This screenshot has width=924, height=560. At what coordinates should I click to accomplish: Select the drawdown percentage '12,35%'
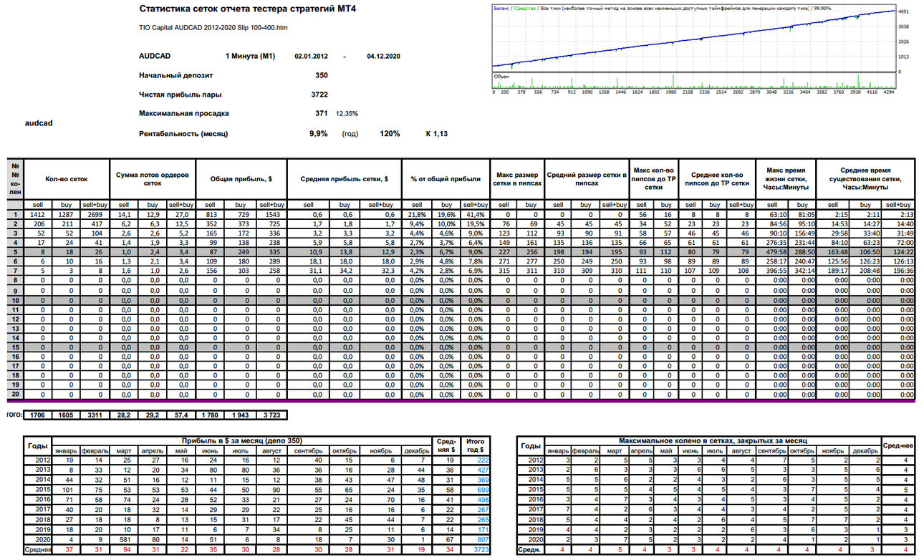pyautogui.click(x=347, y=113)
